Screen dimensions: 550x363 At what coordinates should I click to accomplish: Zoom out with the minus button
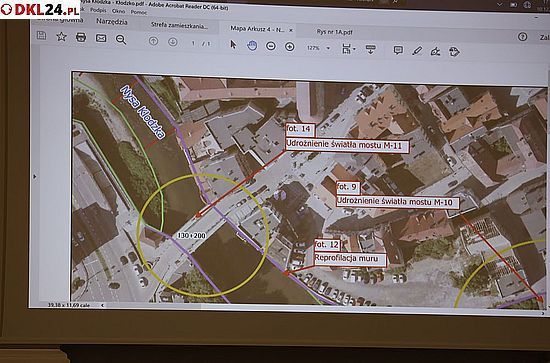click(271, 46)
